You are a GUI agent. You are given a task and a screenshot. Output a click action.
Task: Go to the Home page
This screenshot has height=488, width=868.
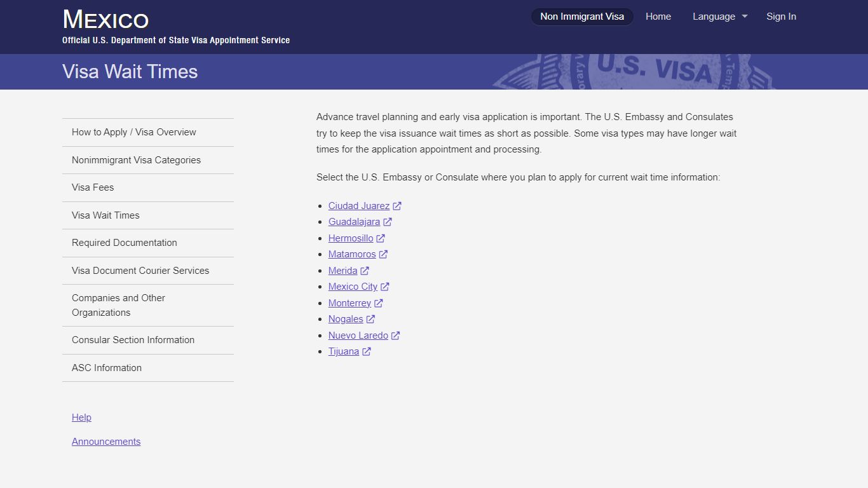click(658, 17)
